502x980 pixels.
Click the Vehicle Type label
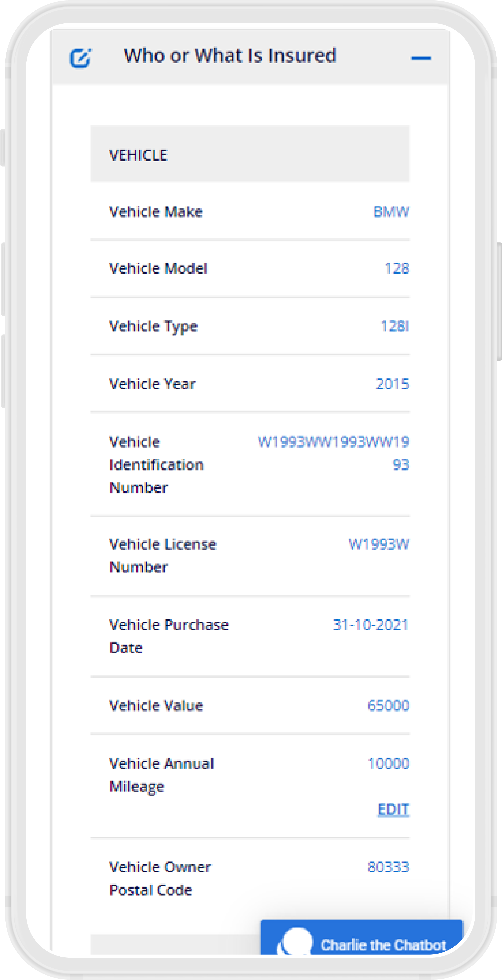click(x=153, y=327)
